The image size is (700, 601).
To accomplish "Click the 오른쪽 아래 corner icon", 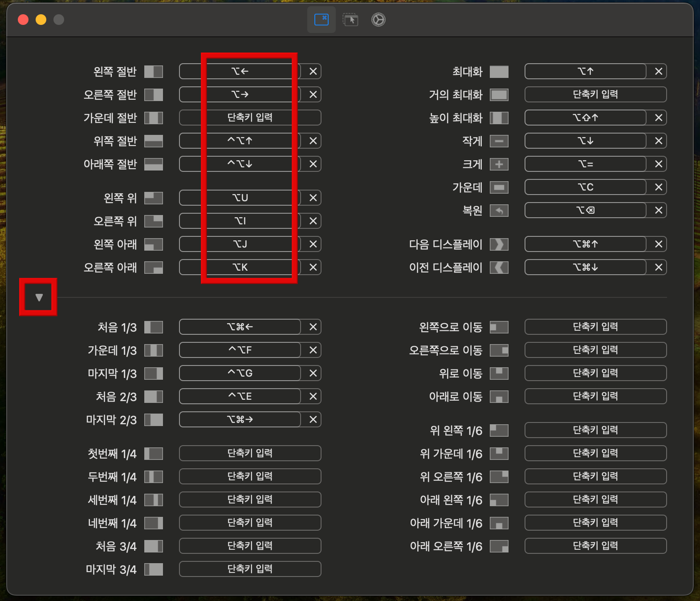I will pos(154,268).
